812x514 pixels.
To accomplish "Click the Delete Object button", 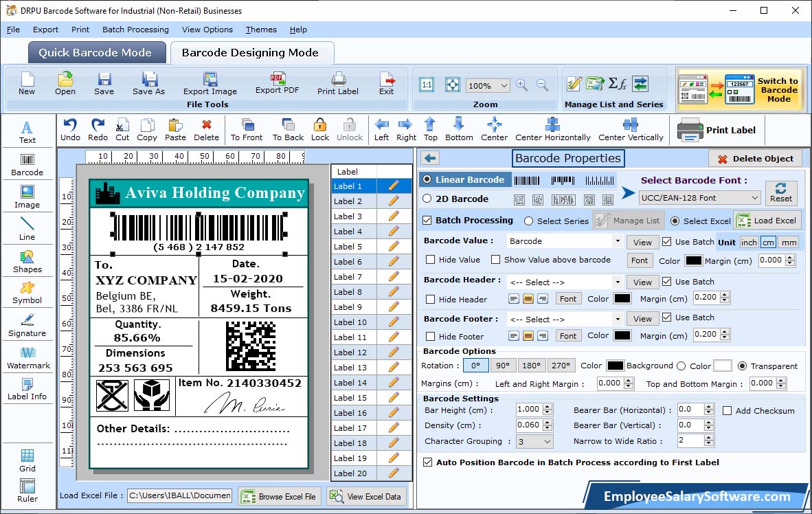I will [x=755, y=159].
